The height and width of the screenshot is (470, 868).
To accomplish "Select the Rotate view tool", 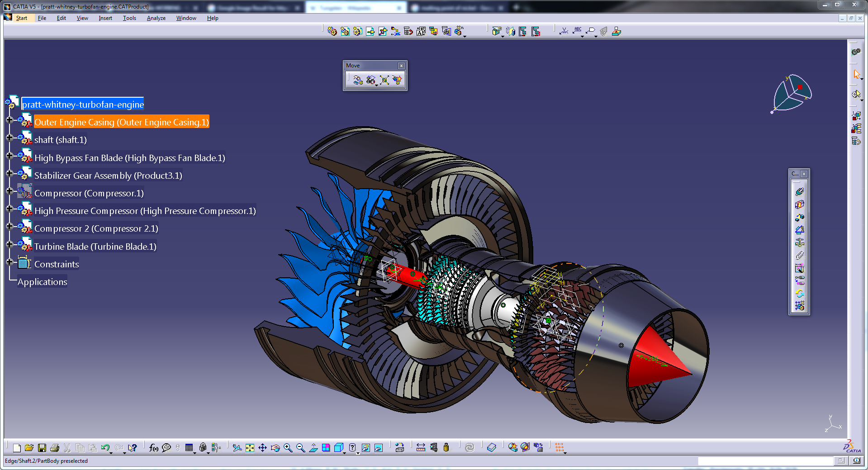I will 275,448.
